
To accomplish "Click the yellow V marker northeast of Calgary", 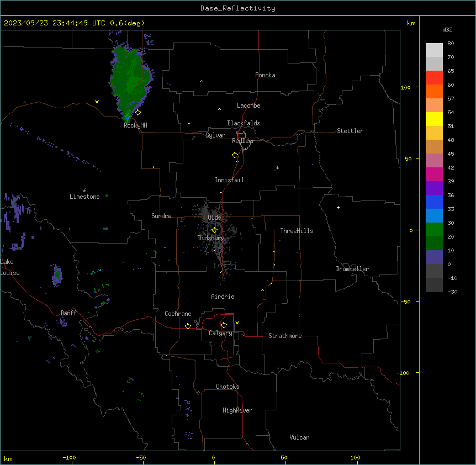I will [x=237, y=323].
